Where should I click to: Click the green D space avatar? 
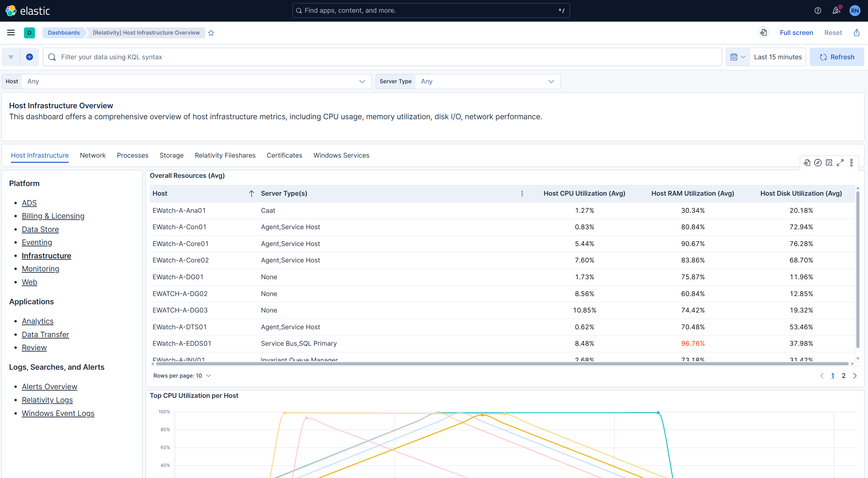29,33
